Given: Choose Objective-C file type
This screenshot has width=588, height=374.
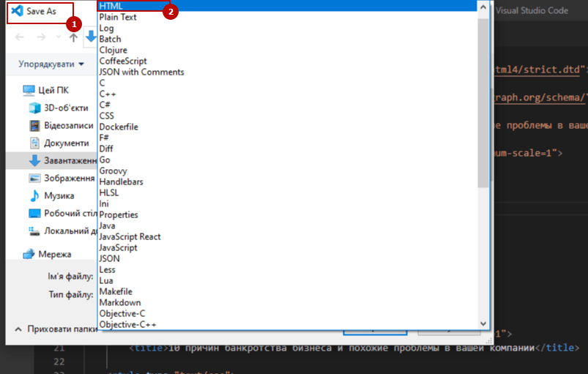Looking at the screenshot, I should click(x=287, y=313).
